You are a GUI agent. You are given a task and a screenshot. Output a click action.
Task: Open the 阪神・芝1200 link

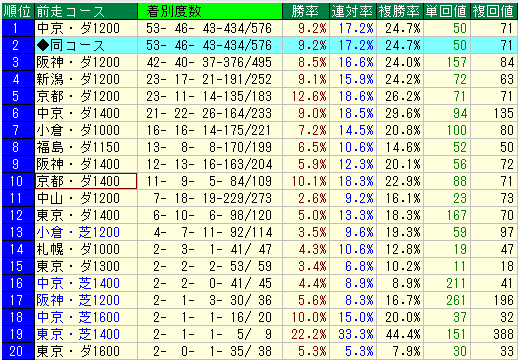[x=78, y=300]
